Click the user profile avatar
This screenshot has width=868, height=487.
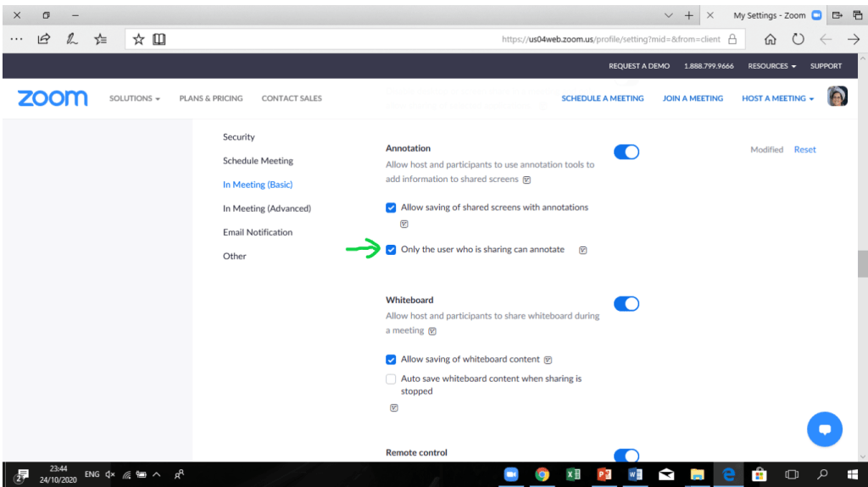click(837, 97)
